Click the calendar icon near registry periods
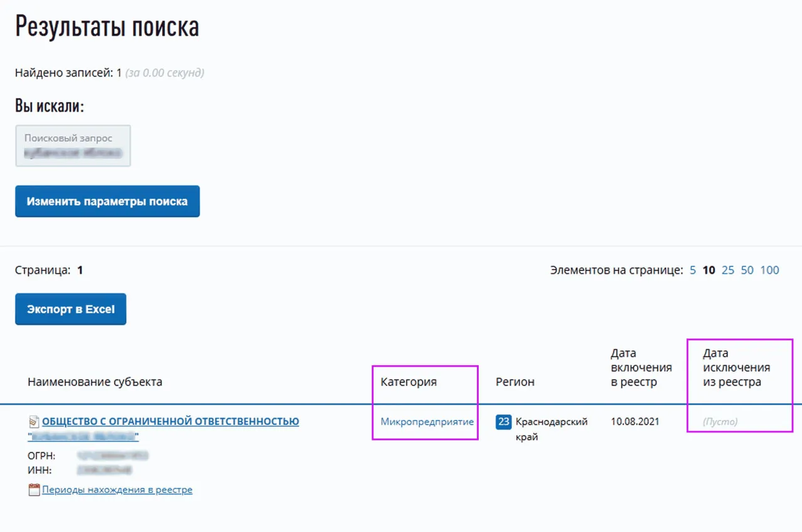The height and width of the screenshot is (532, 802). [34, 490]
